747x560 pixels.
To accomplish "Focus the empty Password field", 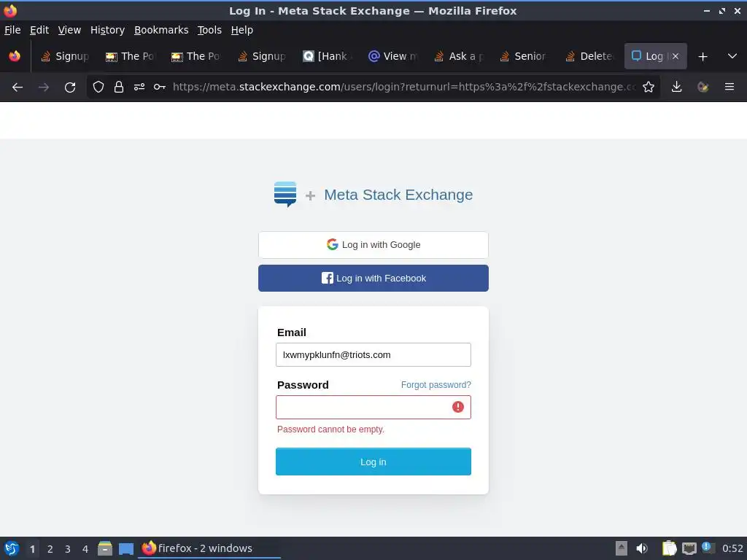I will click(x=373, y=407).
